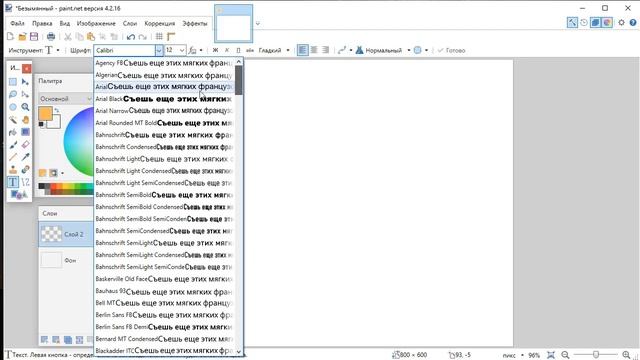Choose the Bauhaus 93 font
This screenshot has height=360, width=640.
click(x=164, y=291)
